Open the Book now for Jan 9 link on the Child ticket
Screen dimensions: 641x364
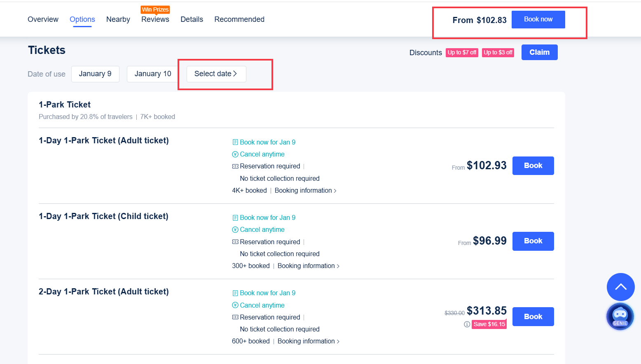[x=267, y=217]
